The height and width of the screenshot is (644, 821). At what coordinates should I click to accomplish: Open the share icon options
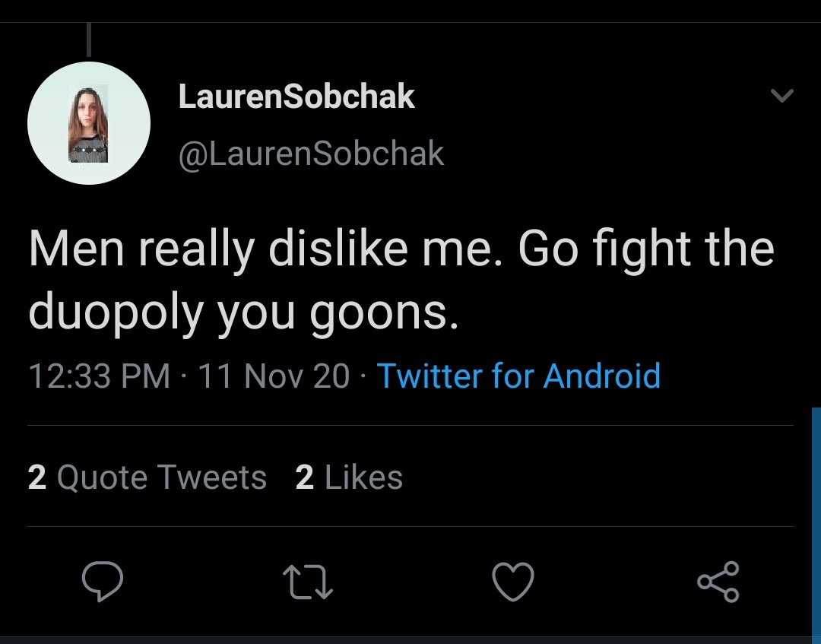(718, 582)
